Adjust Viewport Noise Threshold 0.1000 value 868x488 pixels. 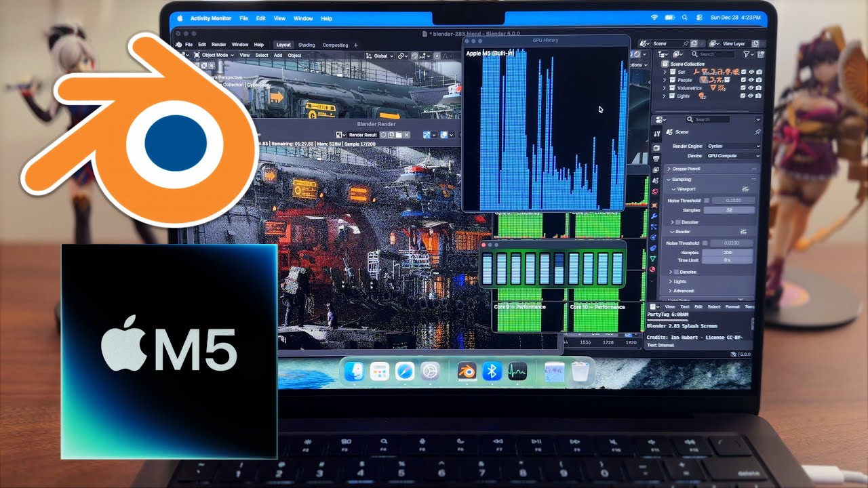[x=733, y=201]
